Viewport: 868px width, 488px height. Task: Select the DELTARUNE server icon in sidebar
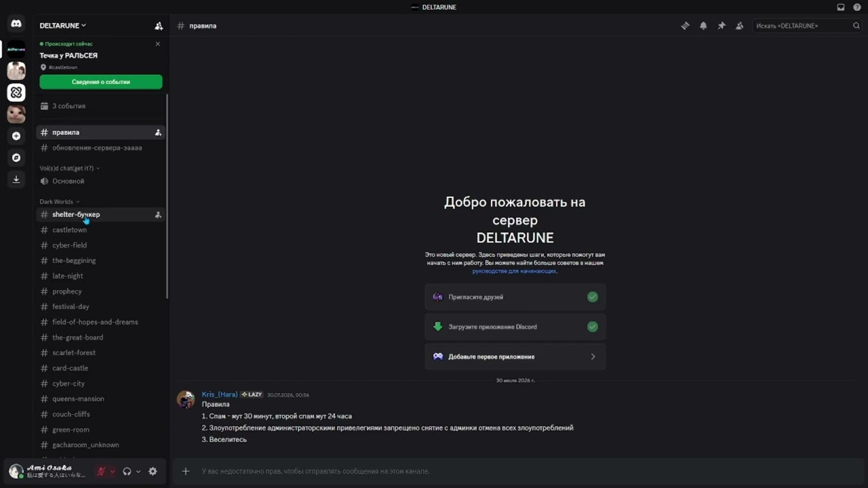[16, 49]
